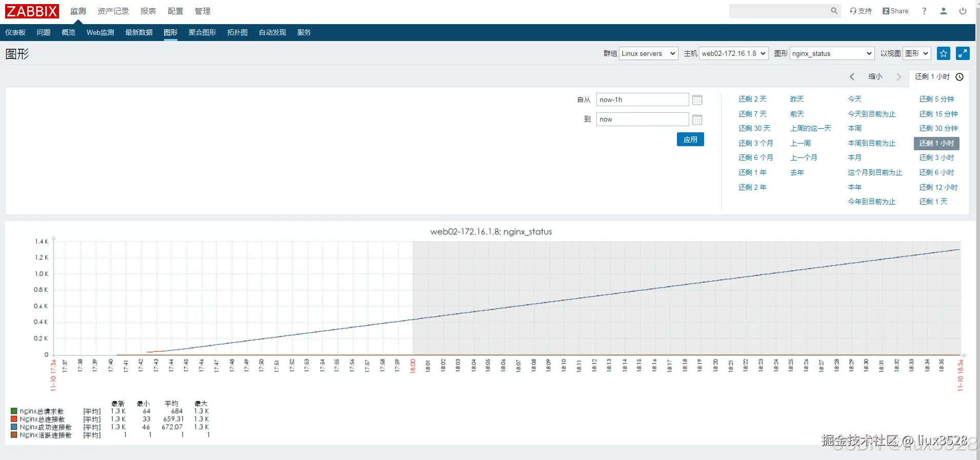Click the To field containing now
The height and width of the screenshot is (460, 980).
coord(643,119)
